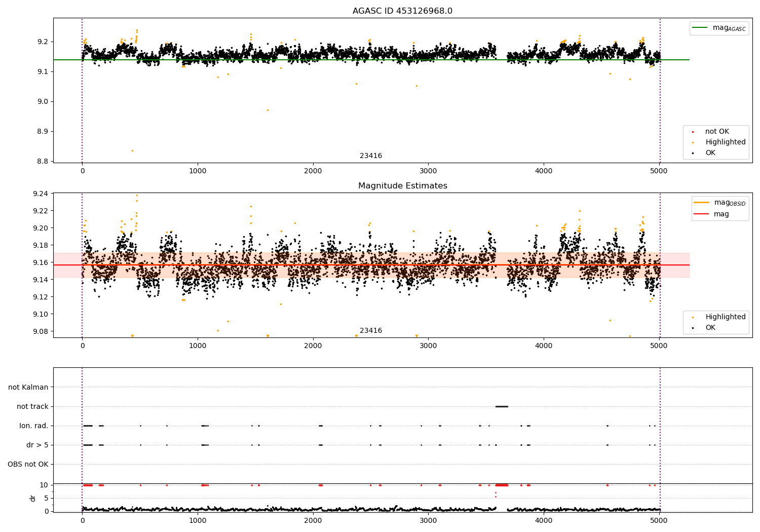Click y-axis tick '9.08' in Magnitude Estimates plot

41,331
